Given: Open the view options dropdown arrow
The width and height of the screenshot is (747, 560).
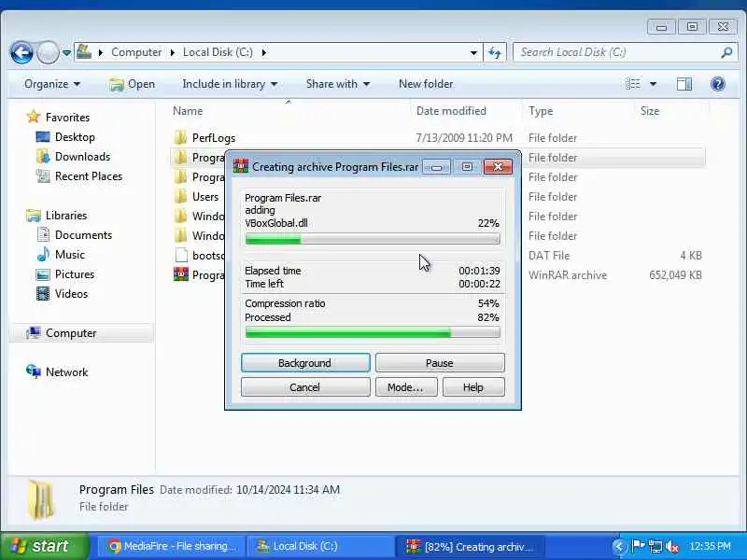Looking at the screenshot, I should [653, 84].
